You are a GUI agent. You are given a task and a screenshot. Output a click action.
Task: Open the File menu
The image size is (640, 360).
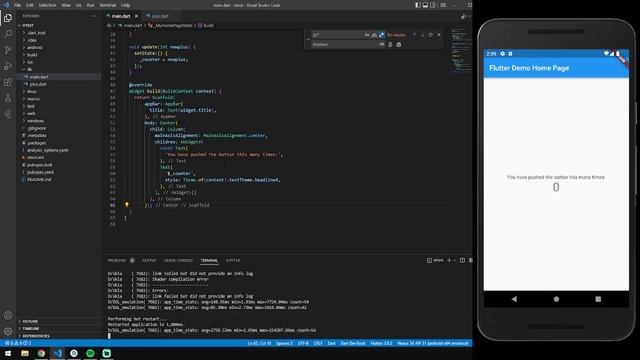[18, 5]
